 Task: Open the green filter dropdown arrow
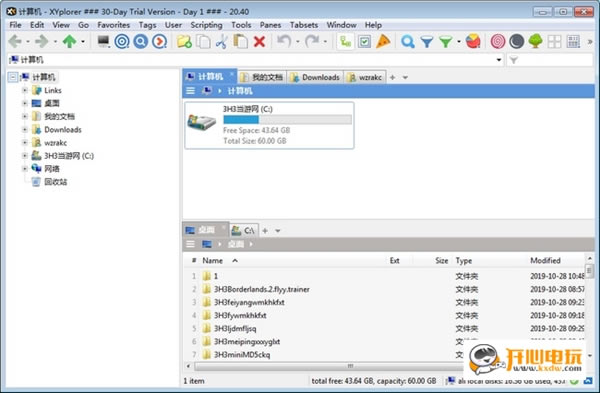[x=458, y=41]
